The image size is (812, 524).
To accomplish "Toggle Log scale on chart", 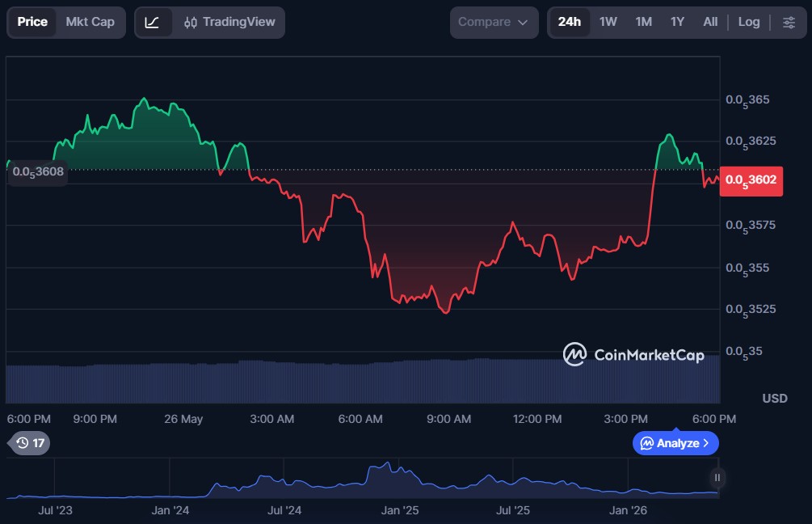I will 749,23.
